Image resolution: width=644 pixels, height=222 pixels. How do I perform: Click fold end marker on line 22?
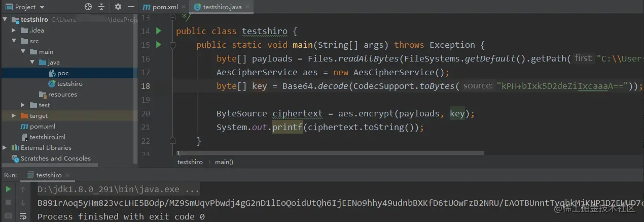tap(172, 141)
